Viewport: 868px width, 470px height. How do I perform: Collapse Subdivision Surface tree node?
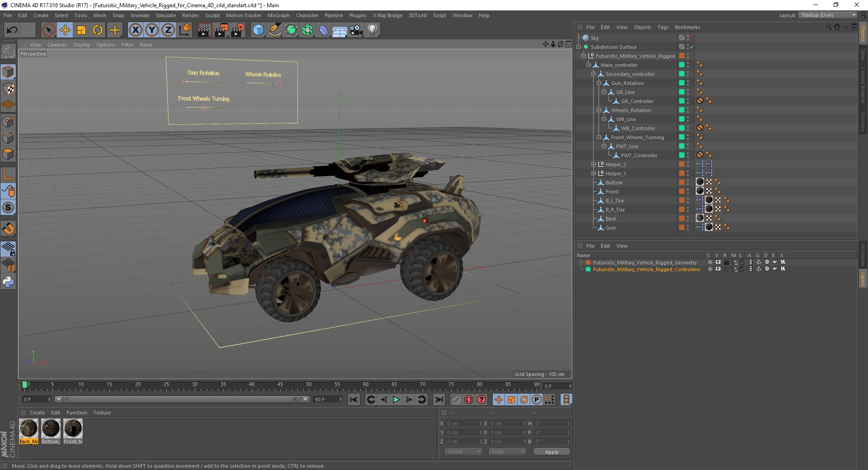coord(579,47)
